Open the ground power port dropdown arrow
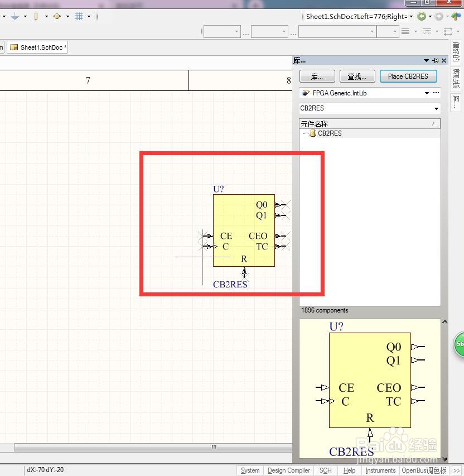The height and width of the screenshot is (476, 464). click(x=25, y=16)
